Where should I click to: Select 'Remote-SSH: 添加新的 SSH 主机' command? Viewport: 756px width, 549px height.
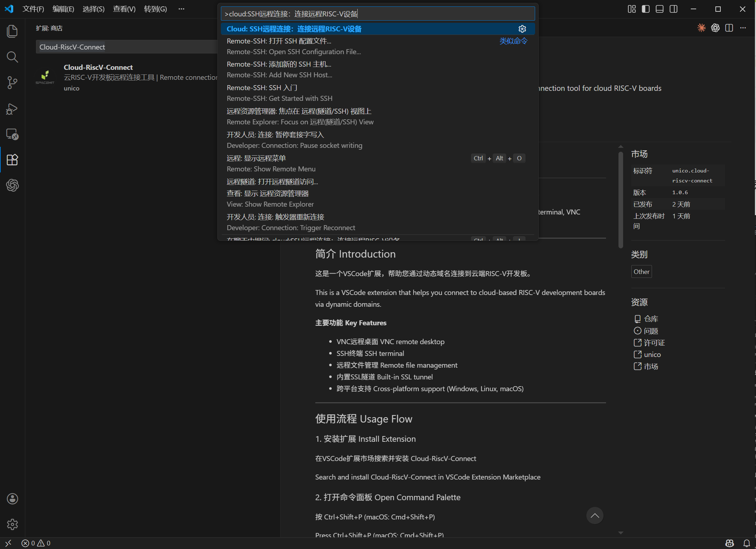[x=279, y=64]
